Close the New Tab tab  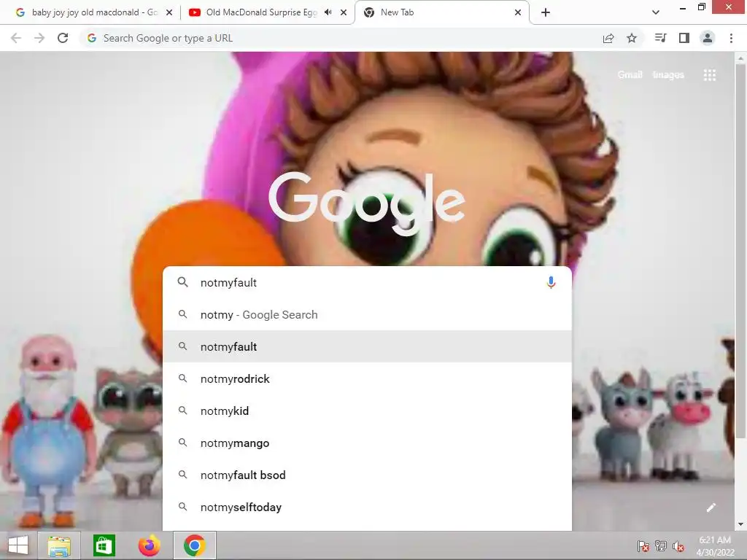pos(518,12)
